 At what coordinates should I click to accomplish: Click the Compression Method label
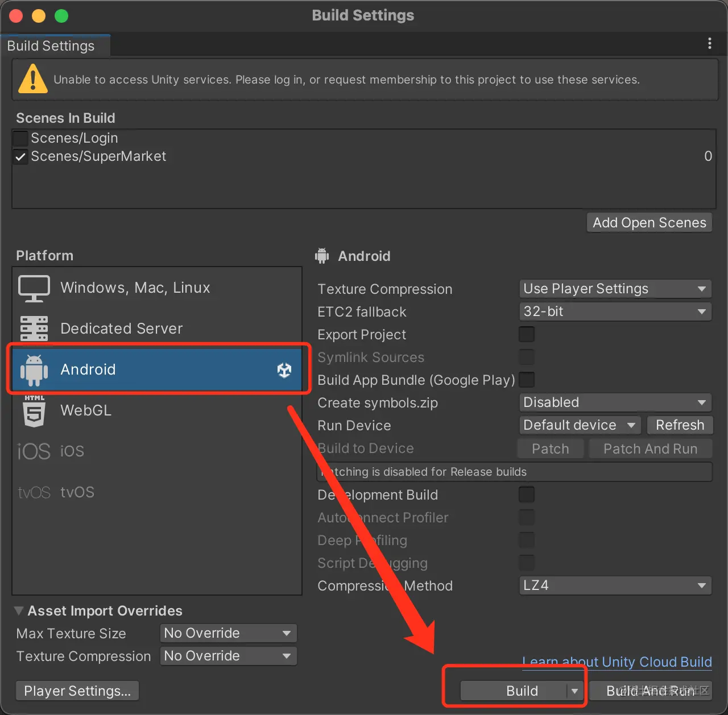tap(384, 585)
